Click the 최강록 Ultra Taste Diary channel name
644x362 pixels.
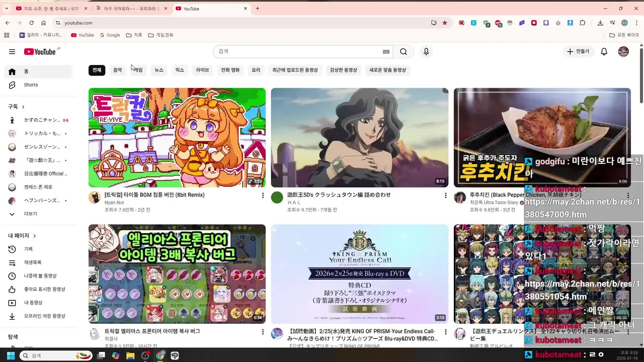coord(494,203)
